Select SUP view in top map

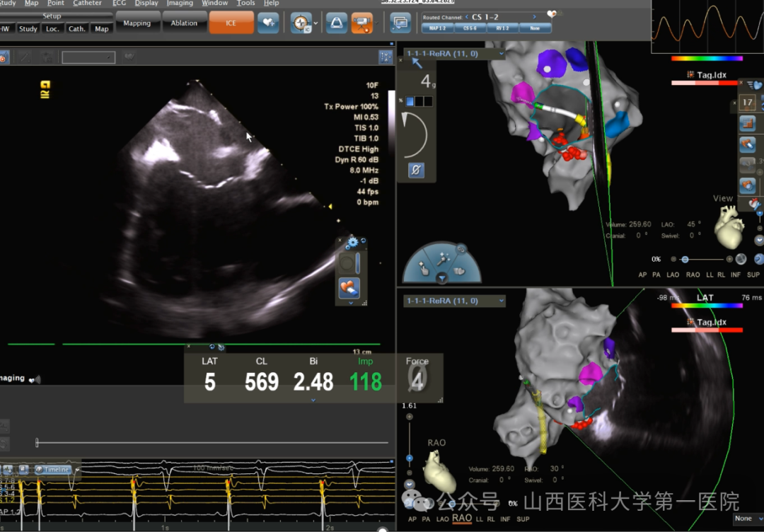(x=752, y=274)
